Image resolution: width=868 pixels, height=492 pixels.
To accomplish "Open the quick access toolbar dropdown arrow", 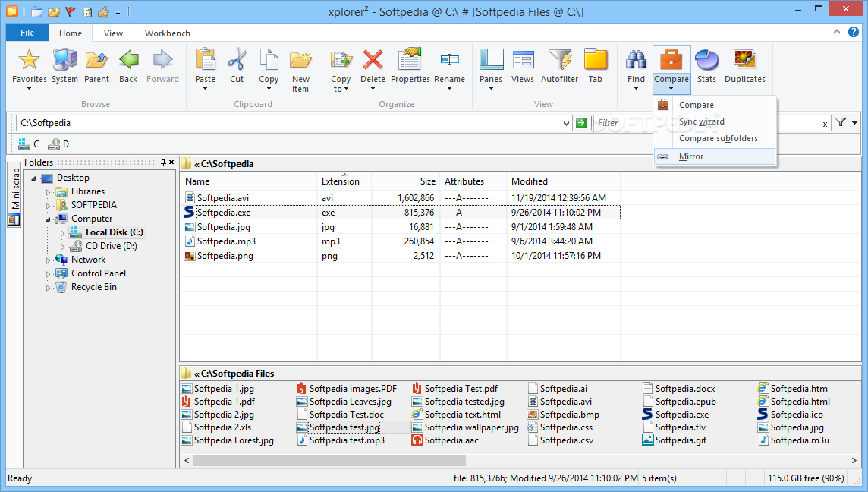I will click(118, 12).
